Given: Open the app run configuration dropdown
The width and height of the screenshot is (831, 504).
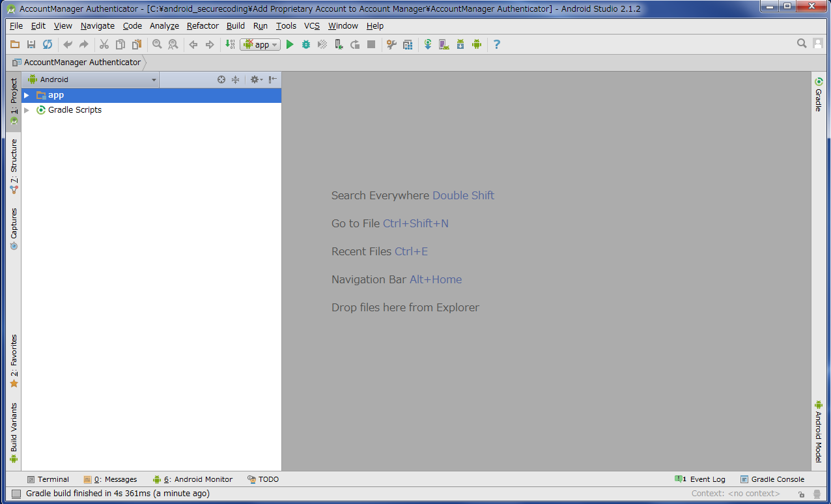Looking at the screenshot, I should click(260, 44).
